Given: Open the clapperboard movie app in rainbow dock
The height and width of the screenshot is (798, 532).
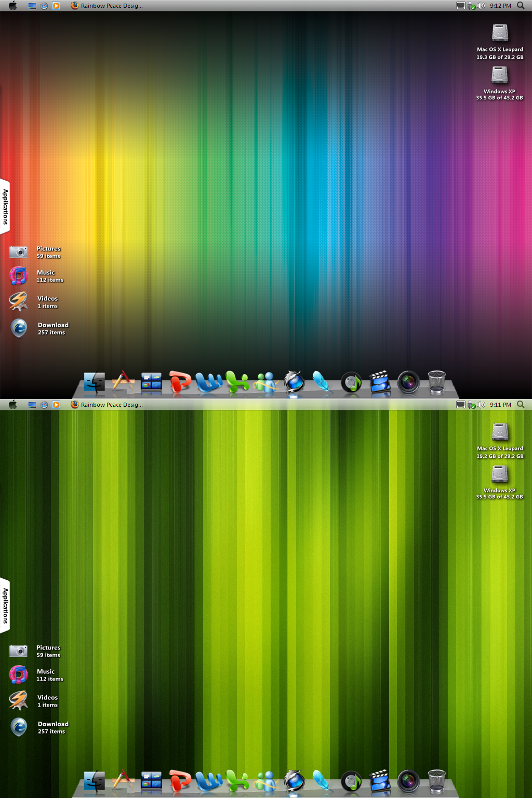Looking at the screenshot, I should 380,382.
